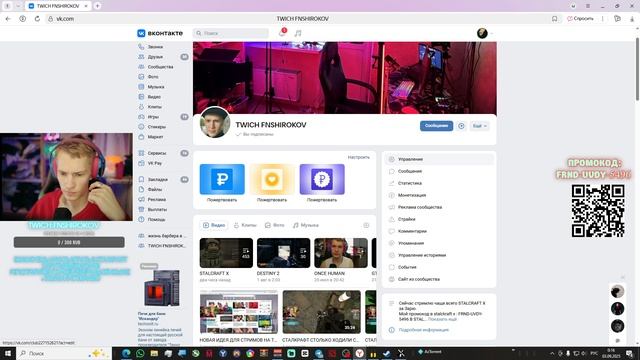The width and height of the screenshot is (640, 360).
Task: Open Сайт из сообщества menu item
Action: point(439,279)
